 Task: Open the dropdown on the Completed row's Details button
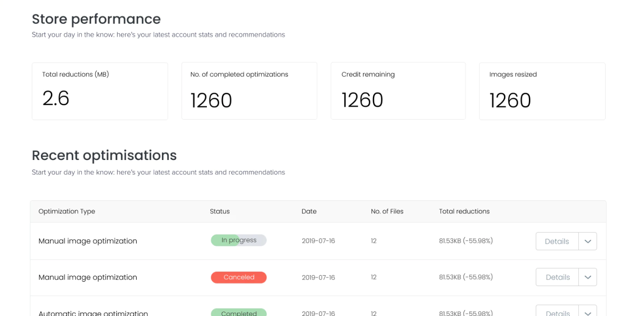pos(588,313)
